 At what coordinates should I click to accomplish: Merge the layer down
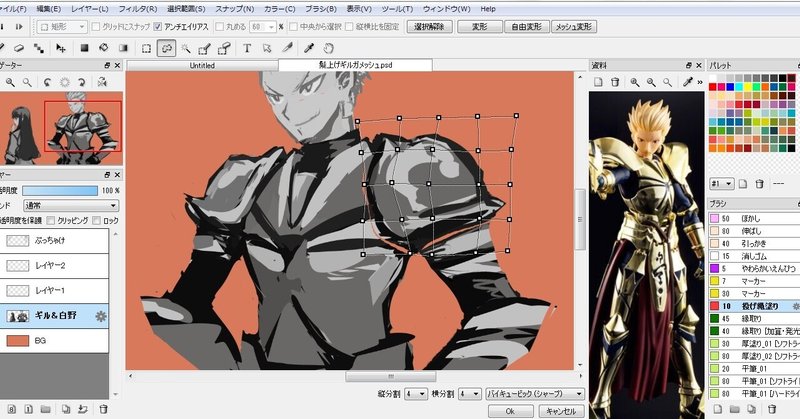(83, 409)
